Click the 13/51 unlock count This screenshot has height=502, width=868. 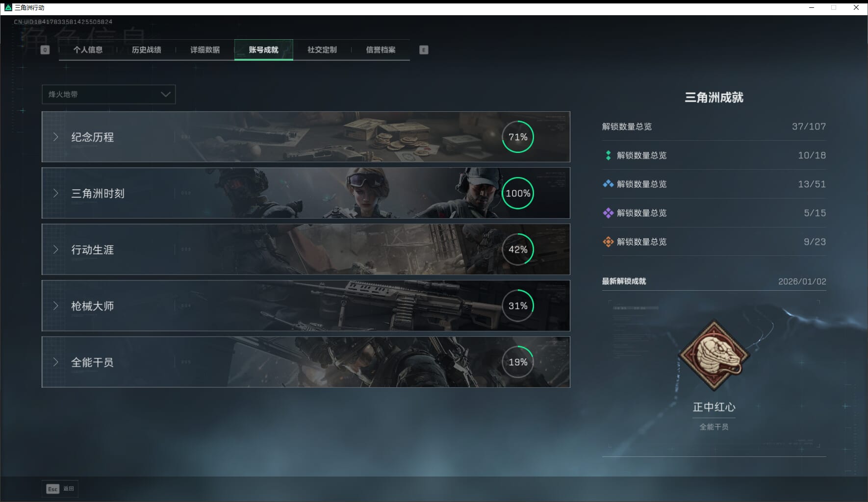[812, 184]
